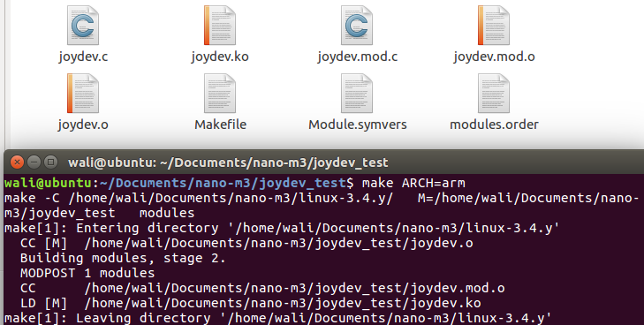The width and height of the screenshot is (644, 325).
Task: Click the joydev.c filename label
Action: click(x=83, y=57)
